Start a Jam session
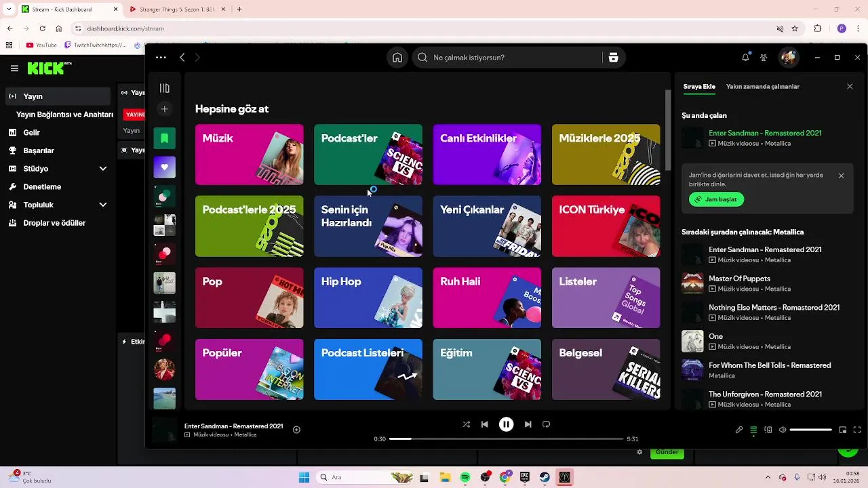The height and width of the screenshot is (488, 868). coord(716,200)
